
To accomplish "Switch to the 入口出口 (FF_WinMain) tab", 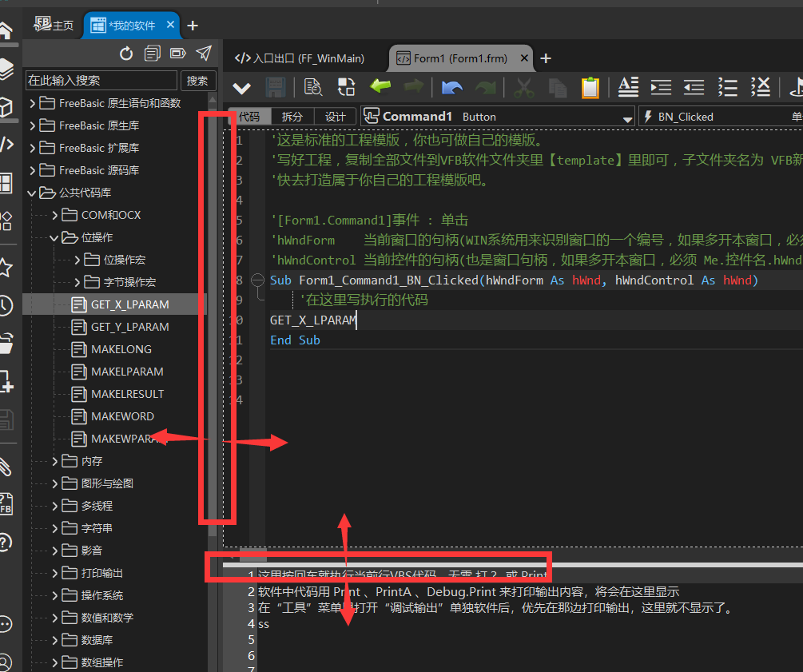I will pyautogui.click(x=300, y=58).
